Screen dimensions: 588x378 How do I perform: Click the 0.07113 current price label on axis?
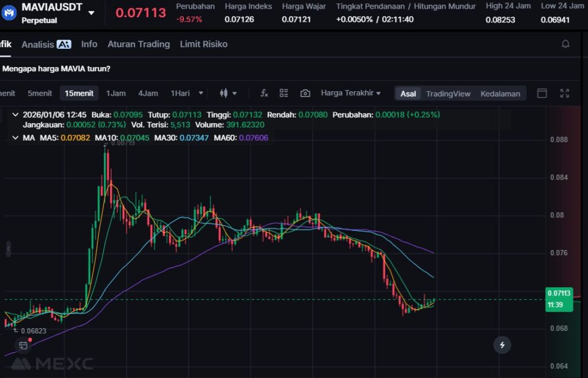tap(559, 293)
